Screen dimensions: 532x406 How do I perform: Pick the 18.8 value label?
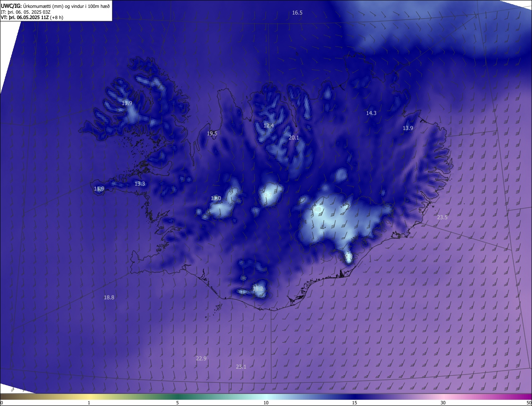[x=109, y=298]
